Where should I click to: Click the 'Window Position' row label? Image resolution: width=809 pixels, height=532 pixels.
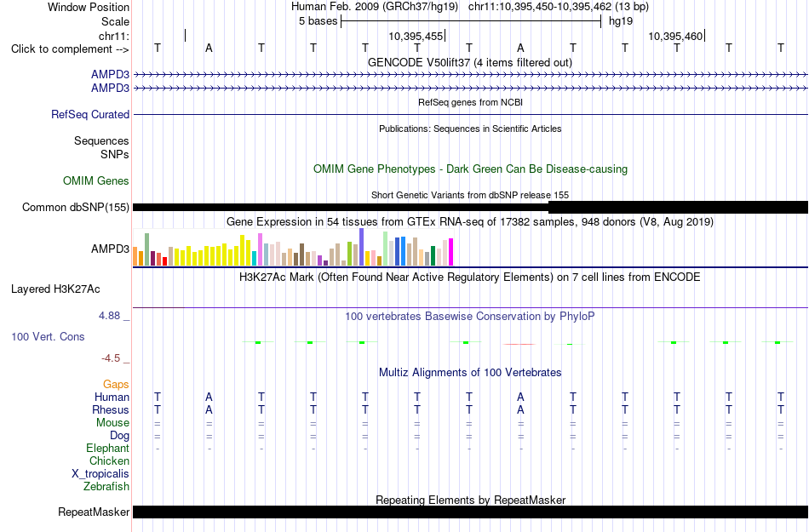click(x=89, y=7)
